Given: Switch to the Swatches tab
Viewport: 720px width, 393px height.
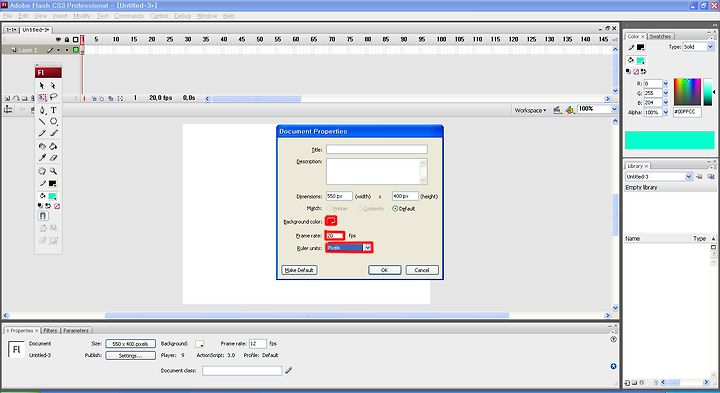Looking at the screenshot, I should tap(660, 36).
